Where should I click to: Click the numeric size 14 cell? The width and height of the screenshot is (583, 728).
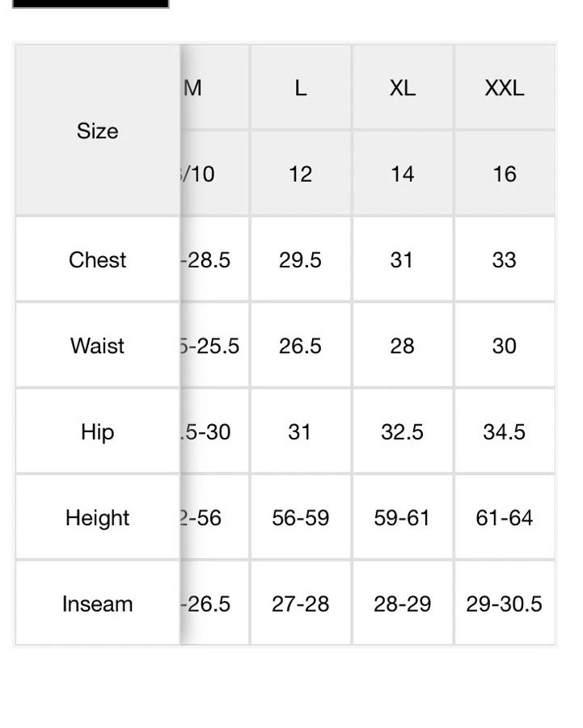point(403,174)
